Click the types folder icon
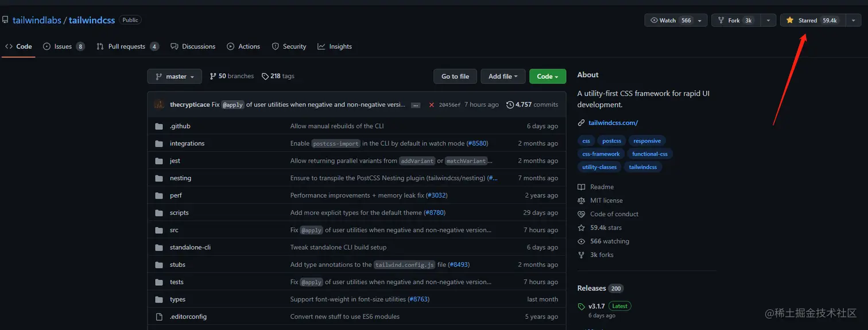The width and height of the screenshot is (868, 330). pyautogui.click(x=159, y=299)
